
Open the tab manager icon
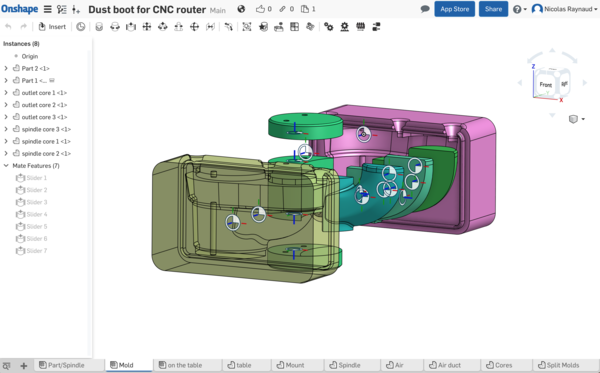tap(7, 366)
